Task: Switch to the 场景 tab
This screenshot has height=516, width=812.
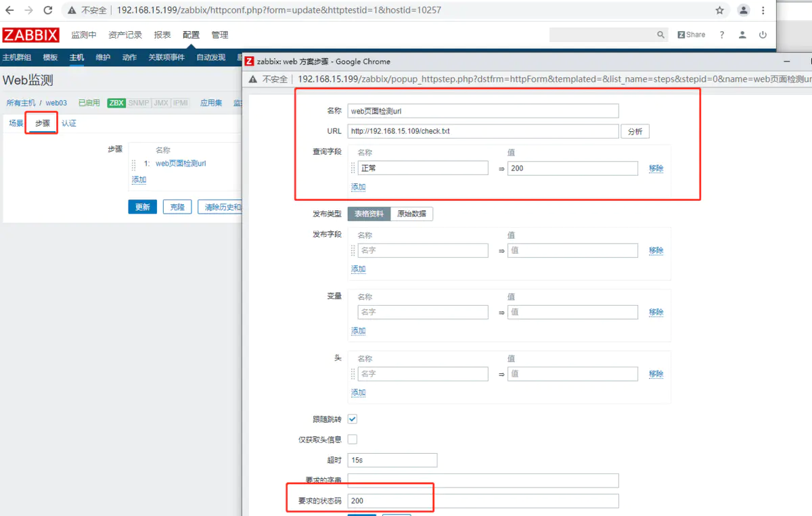Action: pyautogui.click(x=16, y=123)
